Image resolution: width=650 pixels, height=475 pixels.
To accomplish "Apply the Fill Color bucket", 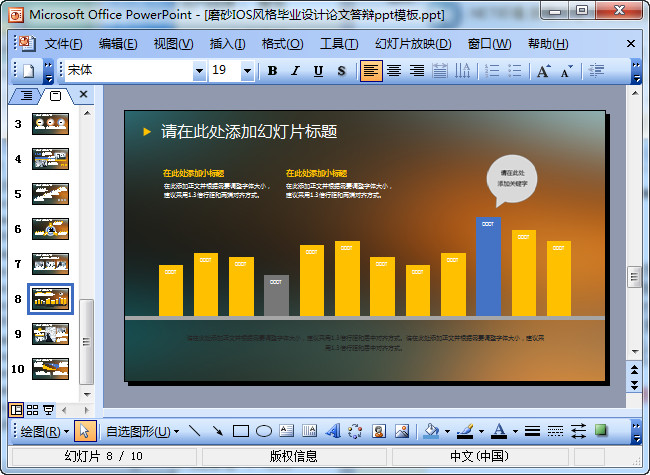I will [x=431, y=431].
